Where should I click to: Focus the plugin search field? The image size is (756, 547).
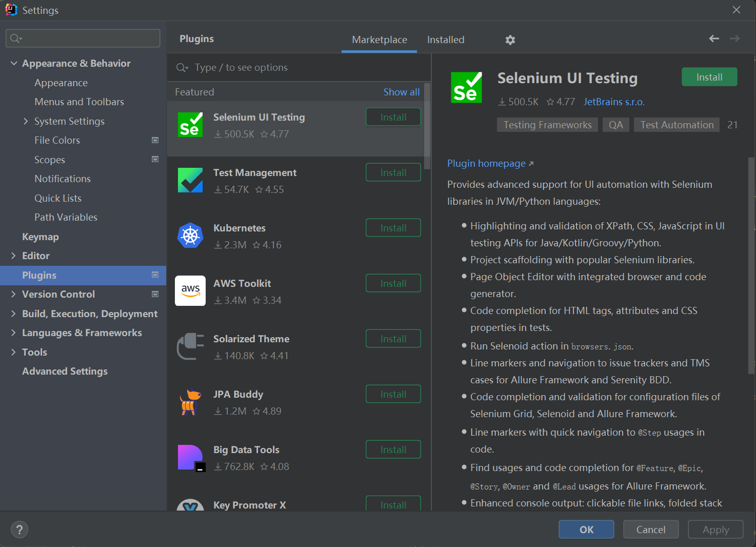coord(299,67)
